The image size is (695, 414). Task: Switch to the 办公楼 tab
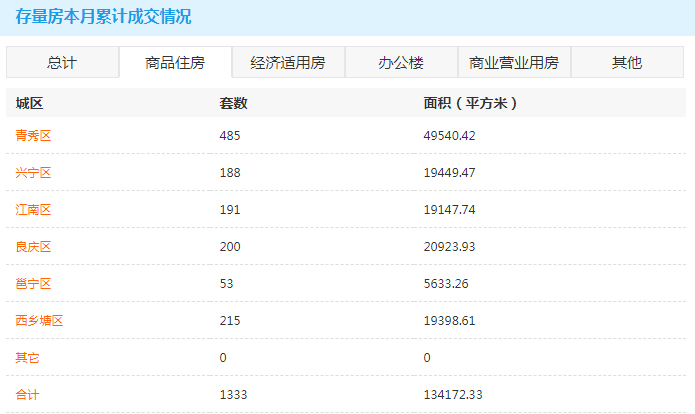[x=401, y=62]
